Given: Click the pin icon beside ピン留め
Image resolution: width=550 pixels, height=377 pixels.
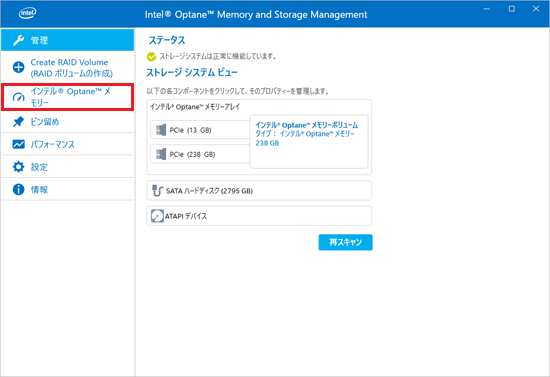Looking at the screenshot, I should (x=19, y=122).
